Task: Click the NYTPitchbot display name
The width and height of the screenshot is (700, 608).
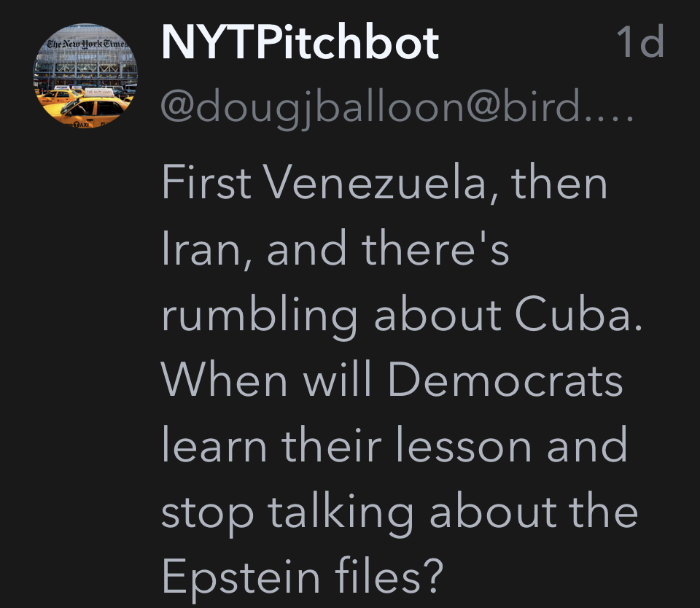Action: (300, 44)
